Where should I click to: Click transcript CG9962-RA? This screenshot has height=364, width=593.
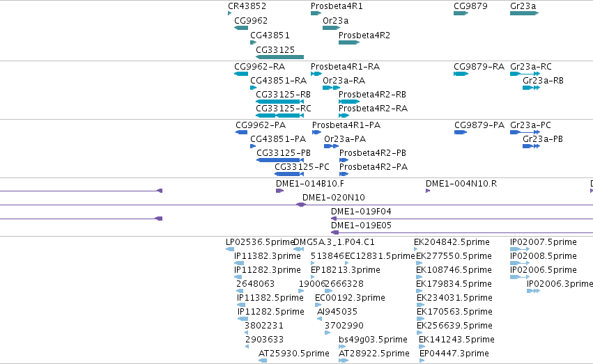click(x=241, y=74)
